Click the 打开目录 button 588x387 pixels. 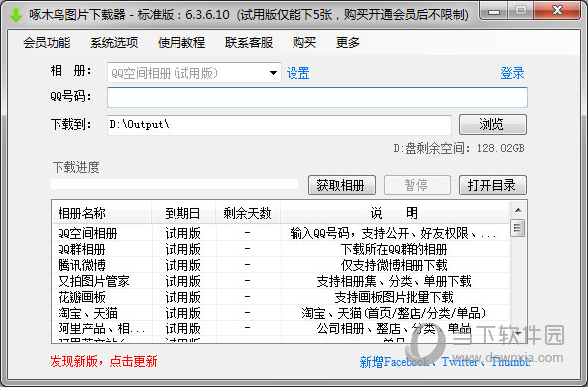[x=493, y=185]
